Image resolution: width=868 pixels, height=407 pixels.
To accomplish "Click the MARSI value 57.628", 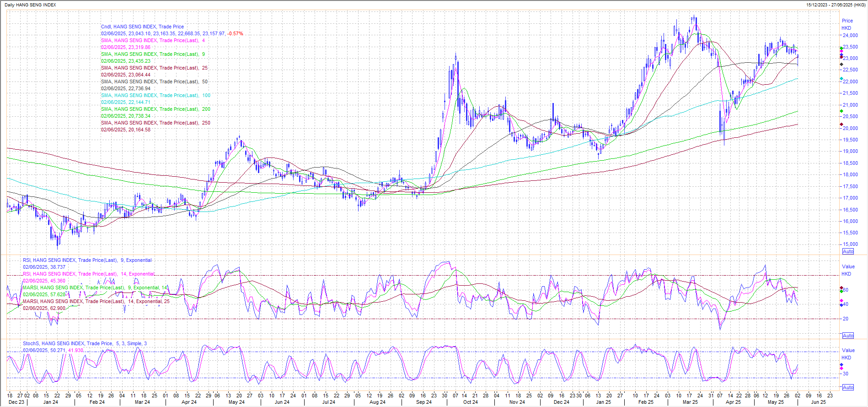I will [x=44, y=294].
